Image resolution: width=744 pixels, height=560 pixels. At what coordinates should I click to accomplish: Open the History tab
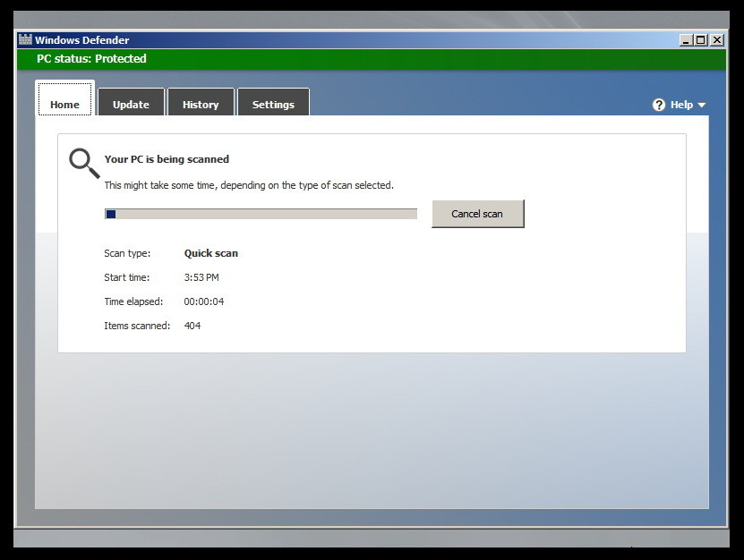pyautogui.click(x=201, y=103)
